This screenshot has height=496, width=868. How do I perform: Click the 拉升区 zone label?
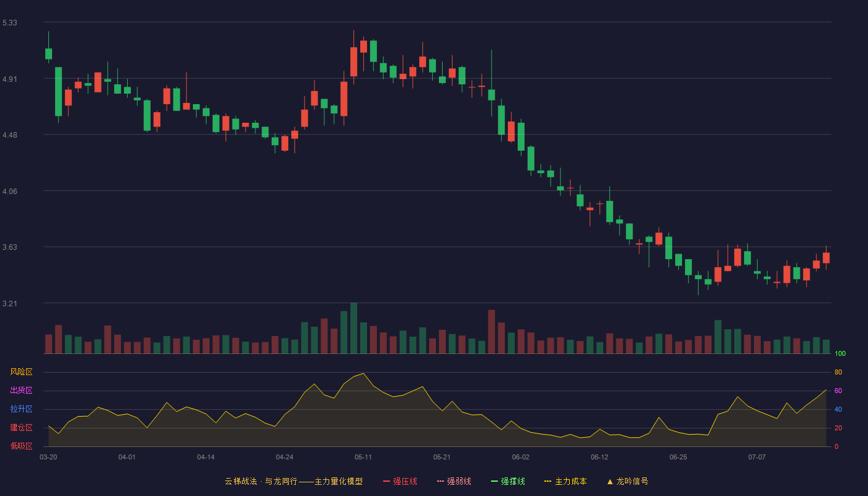coord(21,409)
